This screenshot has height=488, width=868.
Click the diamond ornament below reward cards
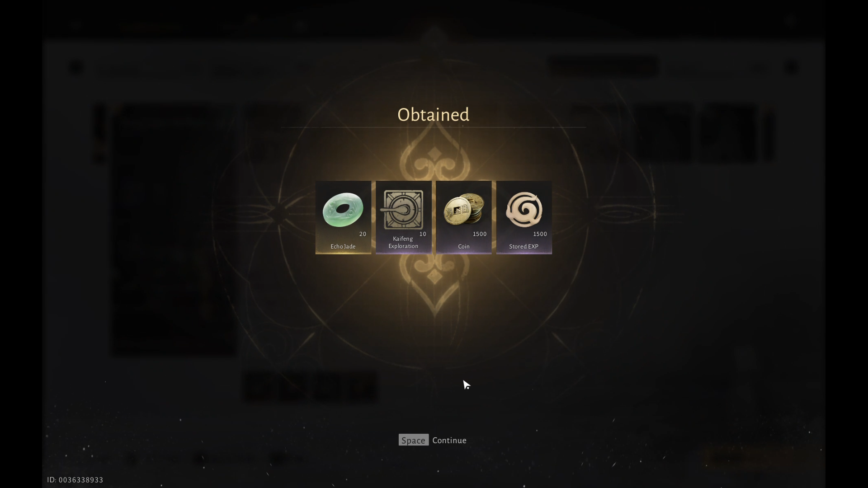point(434,276)
